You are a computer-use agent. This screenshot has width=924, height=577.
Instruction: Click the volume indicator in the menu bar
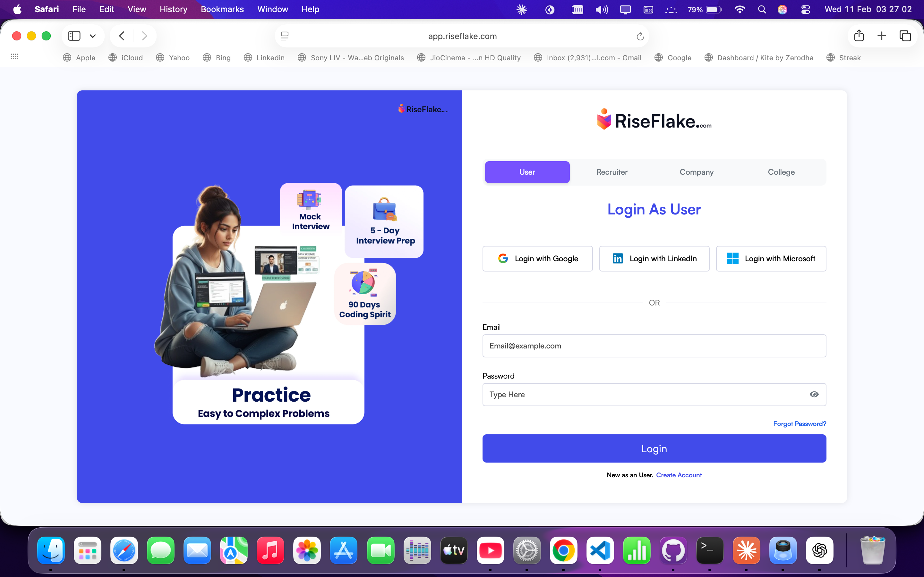[x=601, y=9]
